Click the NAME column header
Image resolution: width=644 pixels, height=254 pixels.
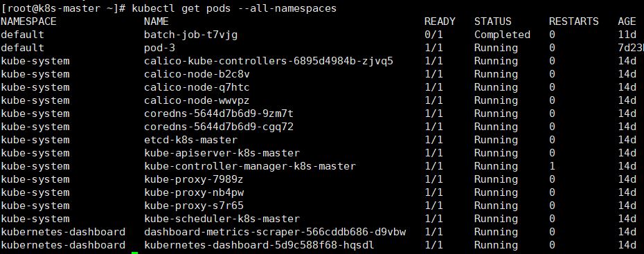click(x=156, y=21)
